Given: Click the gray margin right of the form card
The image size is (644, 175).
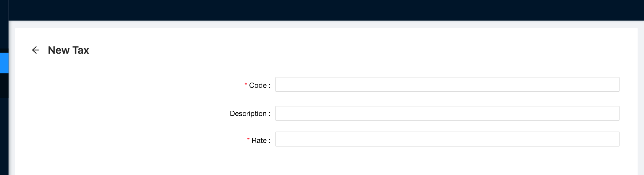Looking at the screenshot, I should click(x=641, y=92).
